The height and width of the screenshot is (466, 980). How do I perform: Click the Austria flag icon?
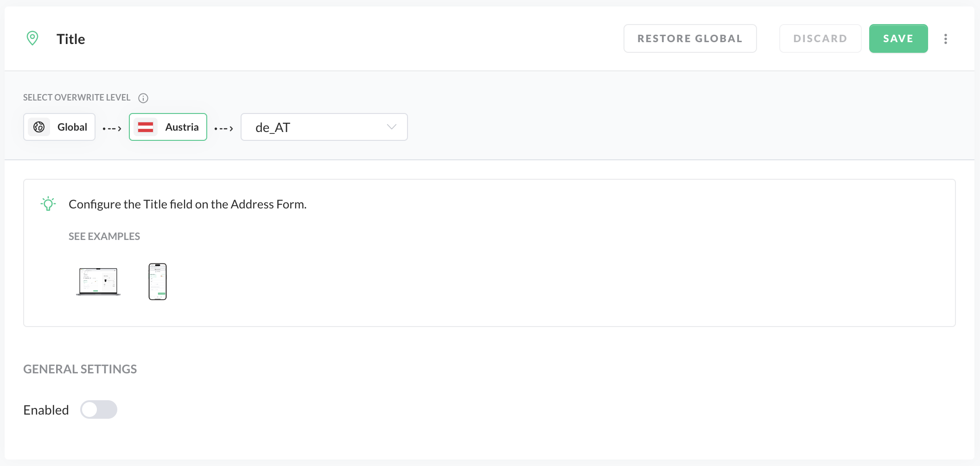pos(146,127)
